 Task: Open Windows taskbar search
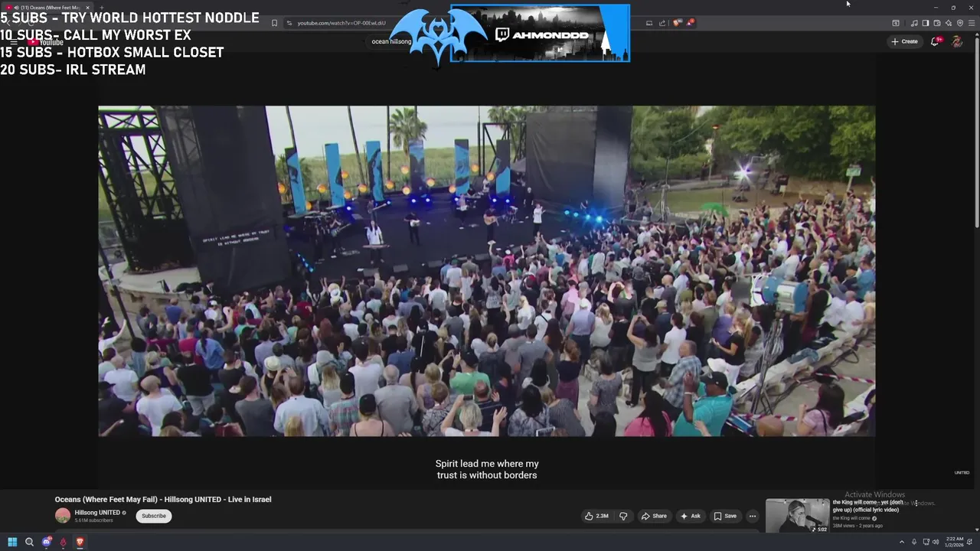tap(29, 542)
